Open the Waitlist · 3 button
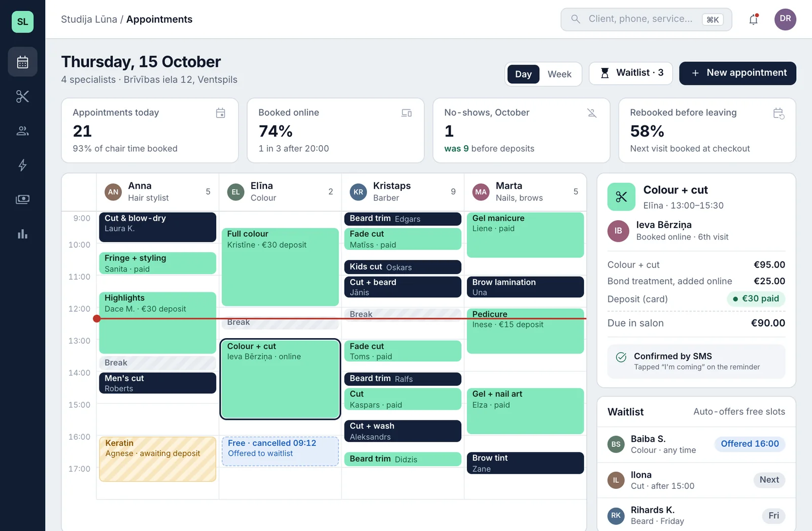This screenshot has width=812, height=531. click(x=631, y=73)
